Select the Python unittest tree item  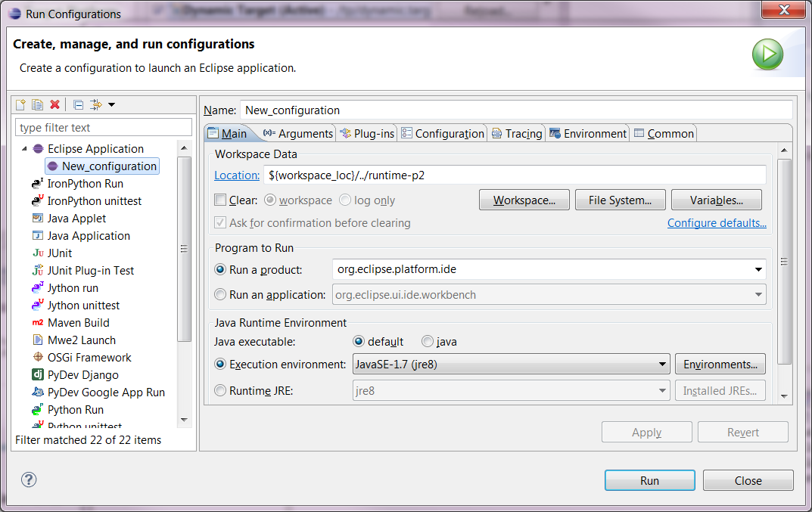[78, 424]
